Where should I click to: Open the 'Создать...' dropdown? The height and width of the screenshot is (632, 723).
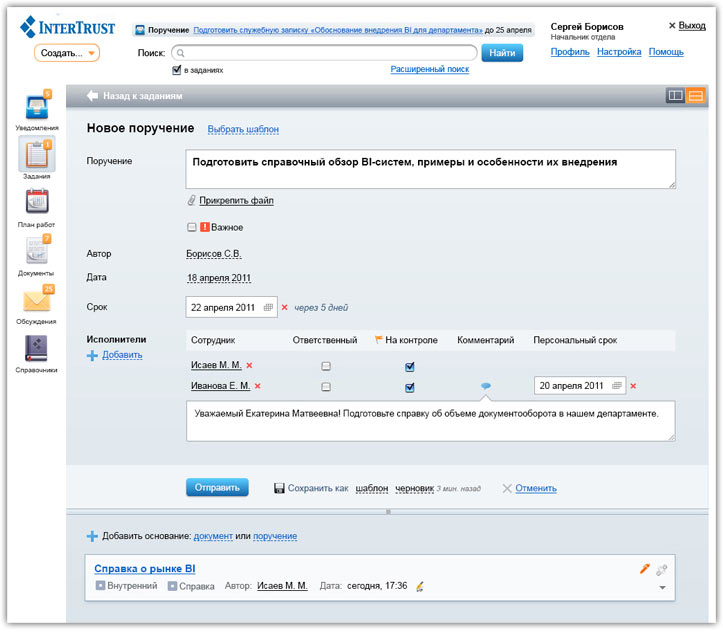[x=67, y=53]
